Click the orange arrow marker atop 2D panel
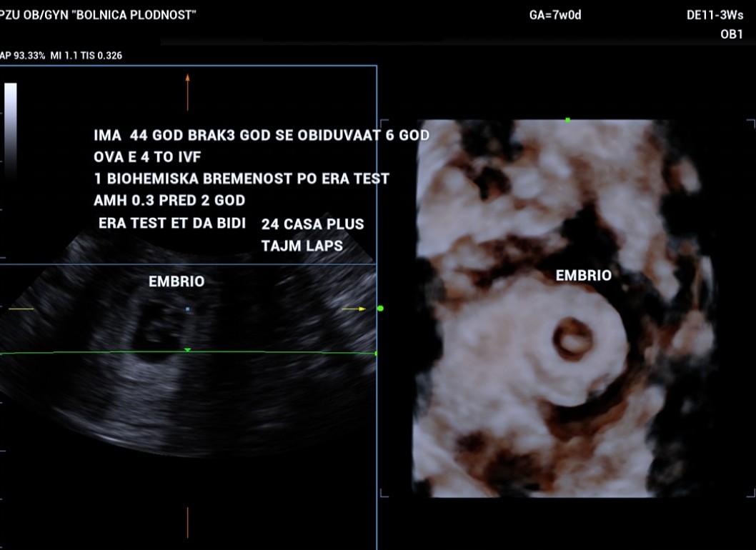The image size is (756, 550). [187, 91]
